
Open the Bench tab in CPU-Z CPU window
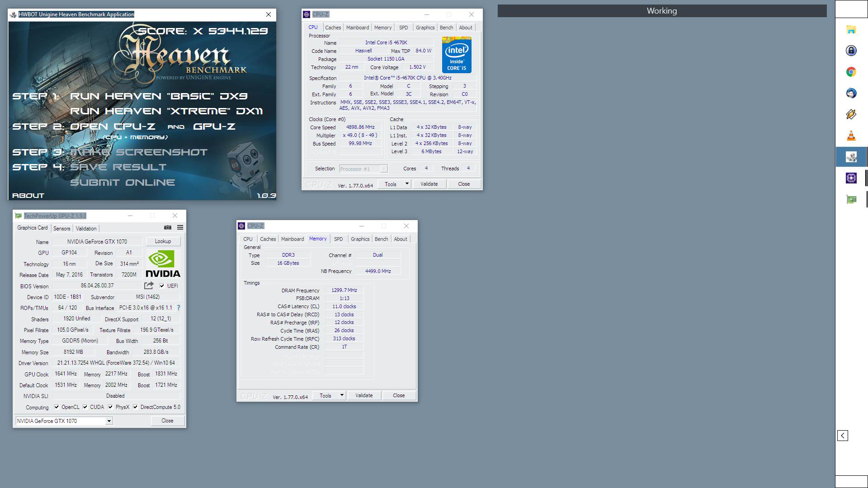(x=446, y=28)
